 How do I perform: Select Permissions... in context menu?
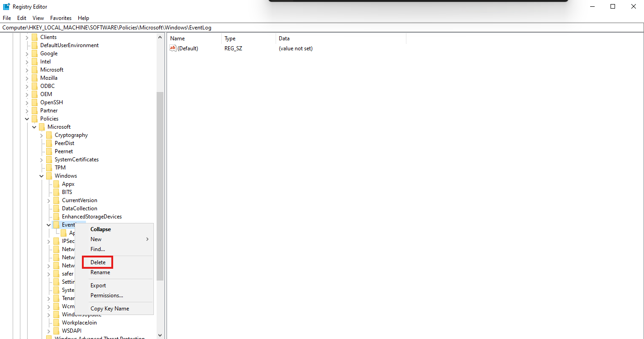pos(107,295)
